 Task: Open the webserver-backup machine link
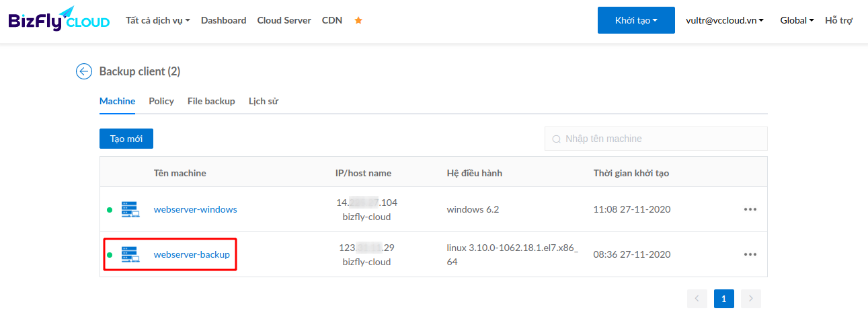point(192,254)
